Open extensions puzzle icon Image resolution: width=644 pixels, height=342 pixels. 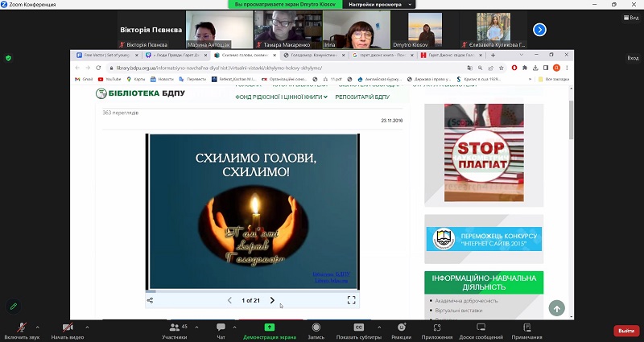click(x=525, y=68)
